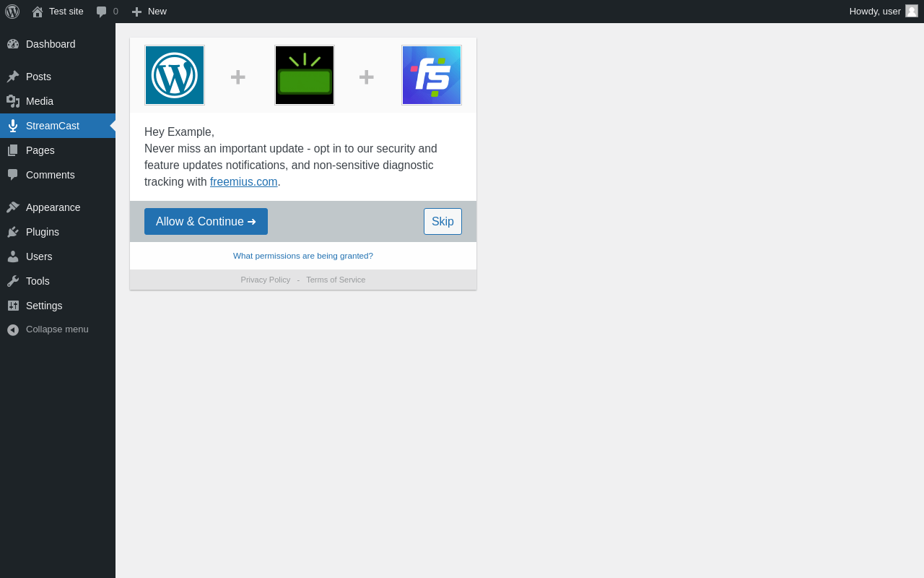Click the comment count 0
The height and width of the screenshot is (578, 924).
(x=115, y=12)
